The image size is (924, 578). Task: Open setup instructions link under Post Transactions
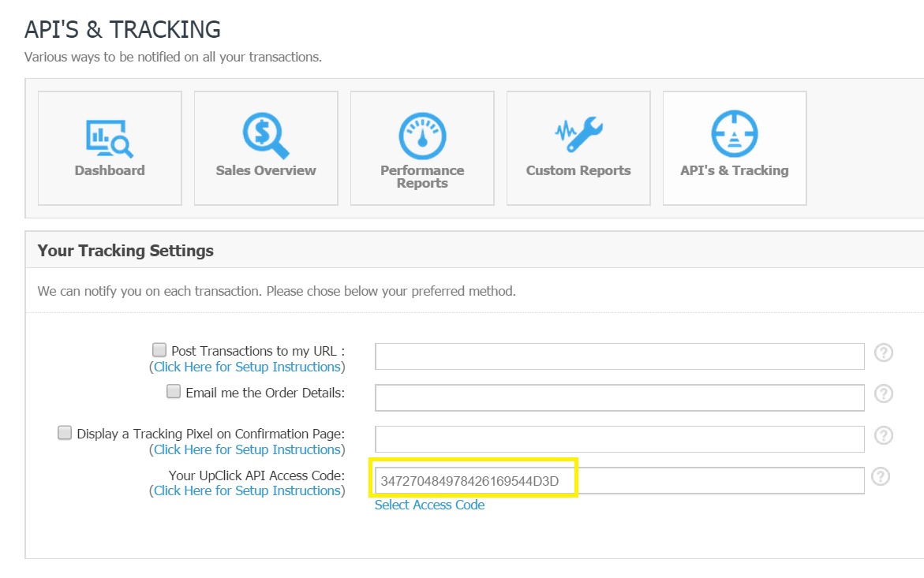click(247, 367)
